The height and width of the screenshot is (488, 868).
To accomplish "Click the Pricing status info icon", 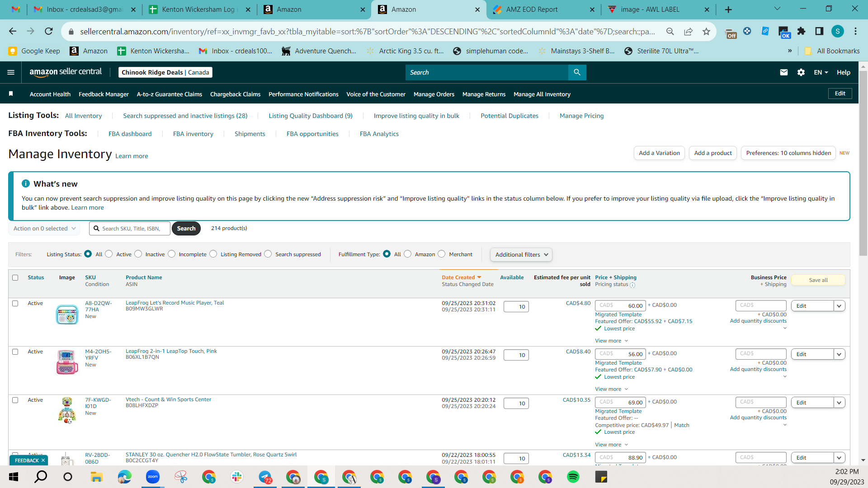I will [x=632, y=285].
